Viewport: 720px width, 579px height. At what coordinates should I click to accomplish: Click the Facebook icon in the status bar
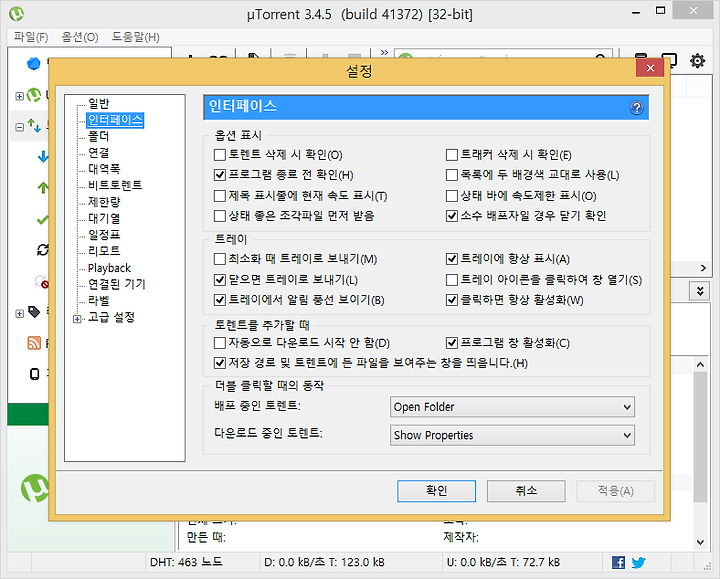[x=618, y=562]
